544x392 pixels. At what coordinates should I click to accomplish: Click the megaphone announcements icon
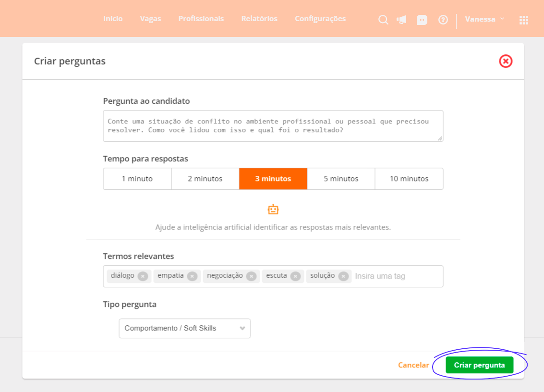click(402, 20)
